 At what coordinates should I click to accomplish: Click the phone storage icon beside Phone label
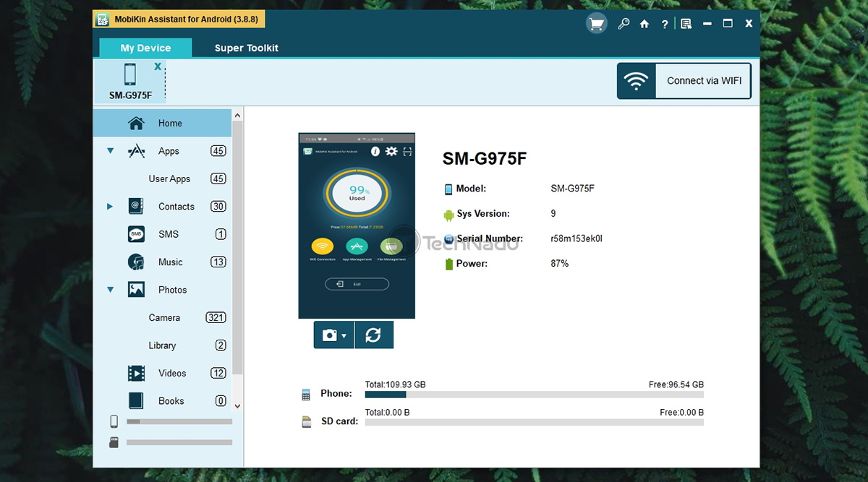coord(306,395)
